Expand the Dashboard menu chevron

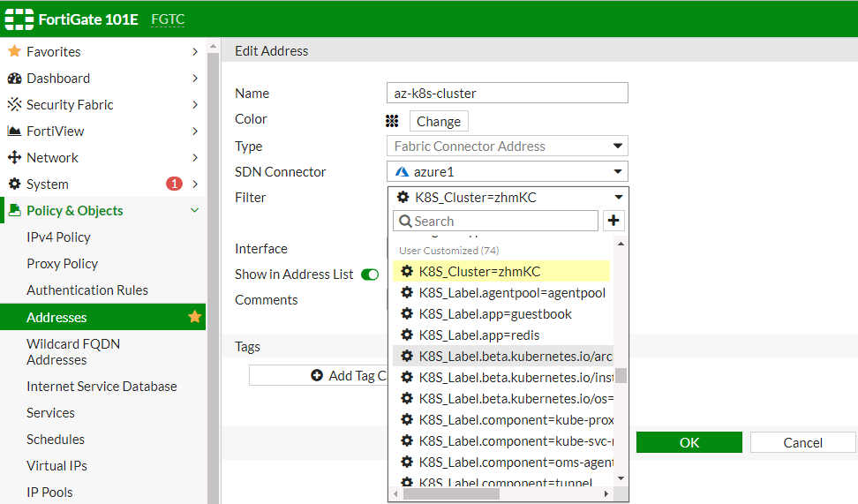(x=195, y=79)
